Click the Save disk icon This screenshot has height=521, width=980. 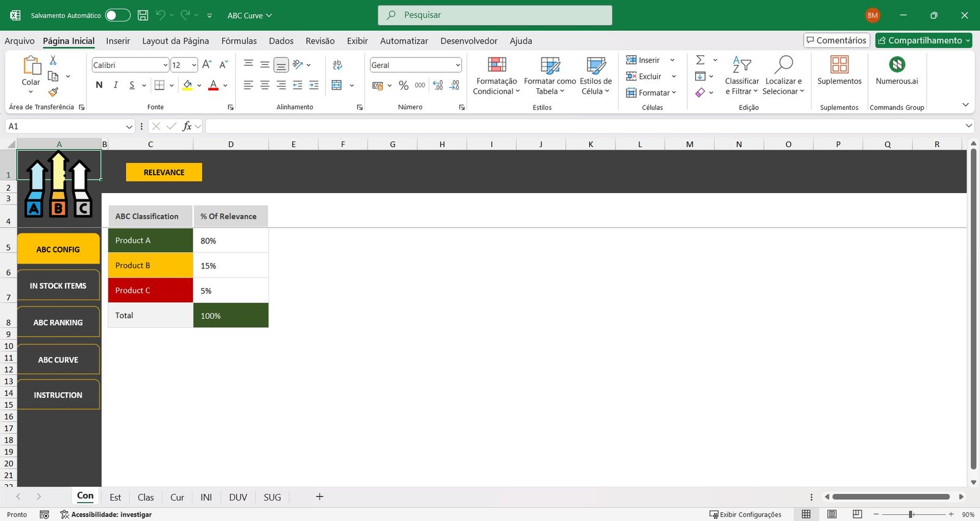click(143, 15)
